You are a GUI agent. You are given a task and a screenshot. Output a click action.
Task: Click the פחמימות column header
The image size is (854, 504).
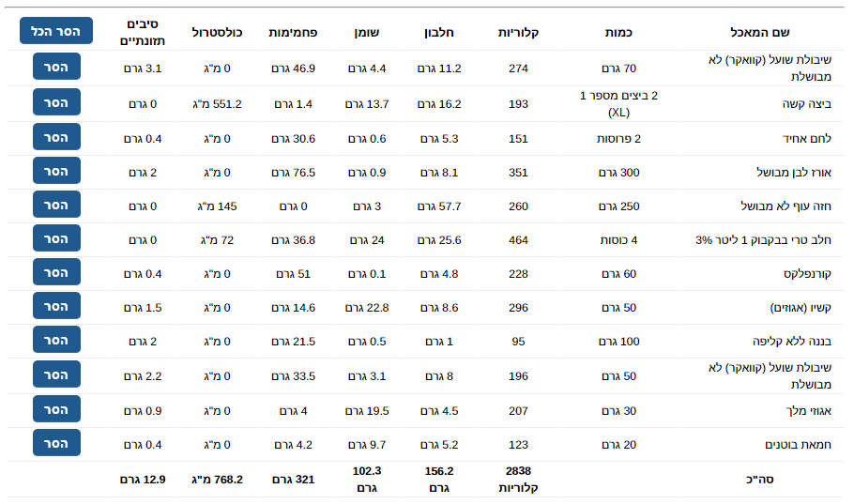point(293,32)
